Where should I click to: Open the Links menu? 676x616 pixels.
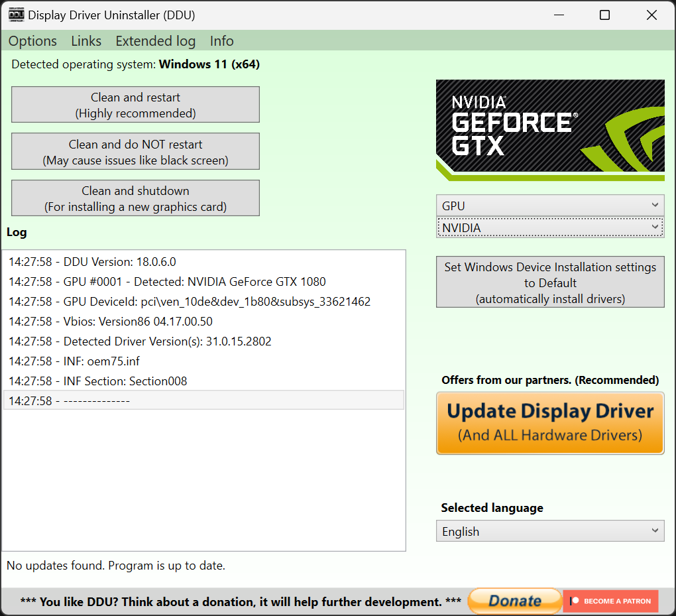tap(86, 41)
